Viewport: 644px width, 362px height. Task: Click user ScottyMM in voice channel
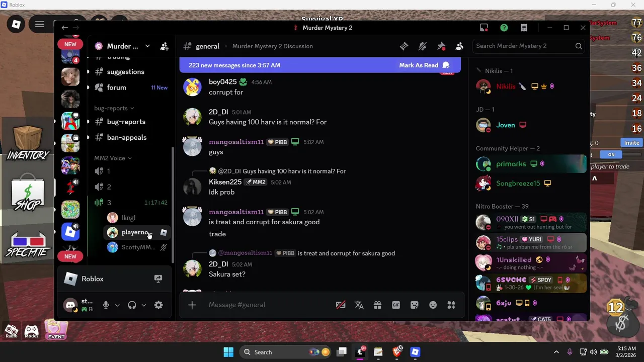[136, 247]
